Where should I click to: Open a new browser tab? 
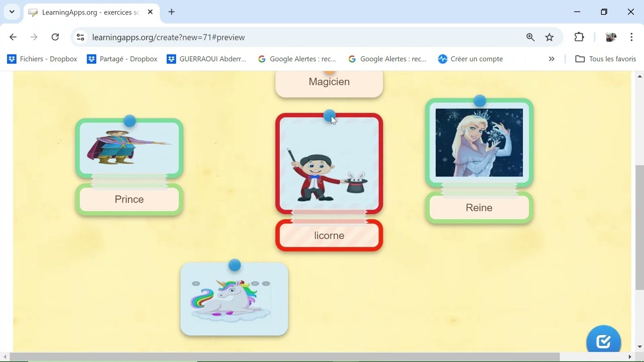coord(172,12)
